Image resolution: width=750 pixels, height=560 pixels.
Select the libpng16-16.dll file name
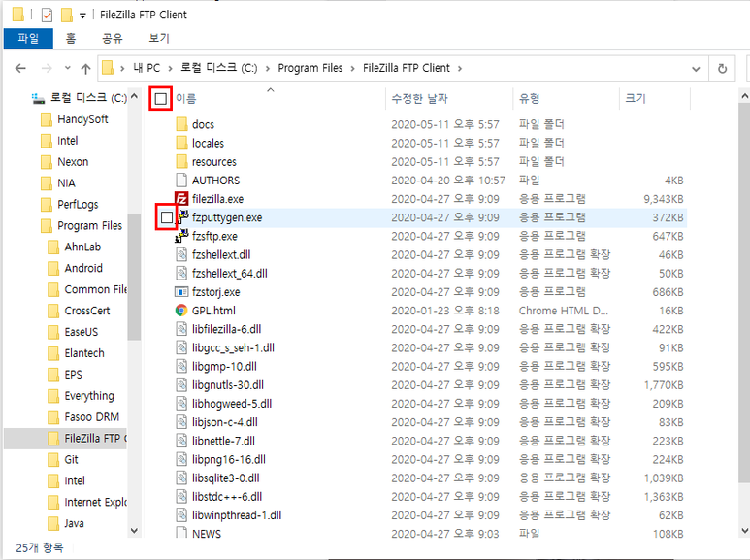click(229, 459)
